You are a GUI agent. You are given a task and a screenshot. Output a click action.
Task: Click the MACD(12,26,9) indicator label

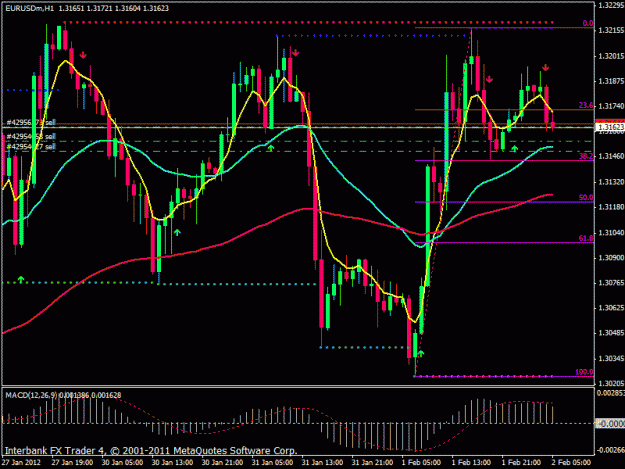click(x=31, y=395)
